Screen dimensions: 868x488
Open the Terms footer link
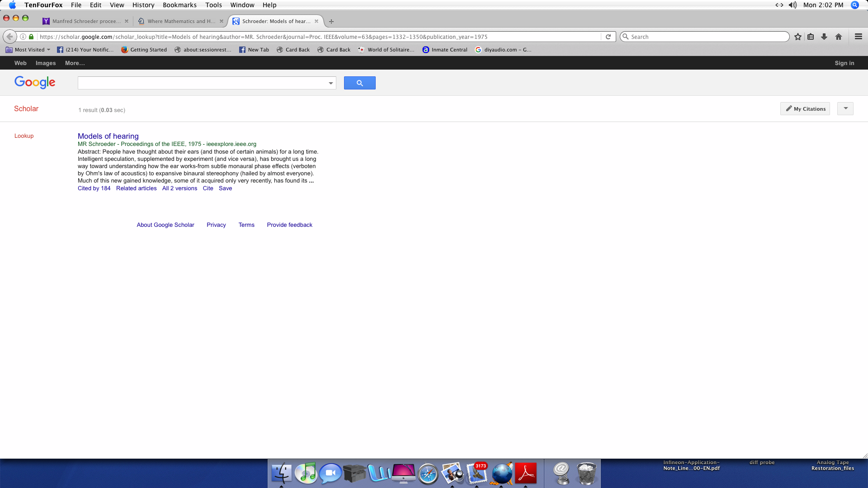coord(246,225)
